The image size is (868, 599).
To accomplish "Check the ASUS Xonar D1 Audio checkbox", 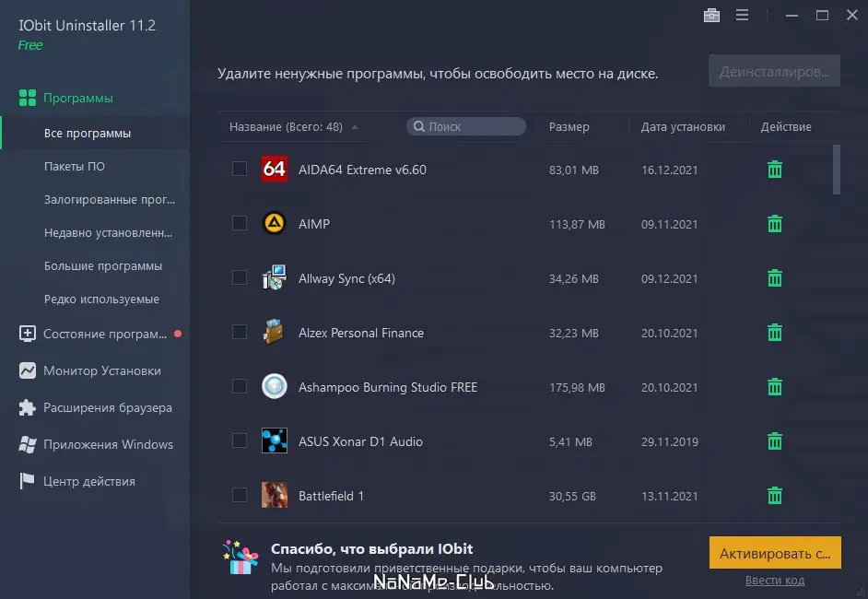I will tap(240, 440).
